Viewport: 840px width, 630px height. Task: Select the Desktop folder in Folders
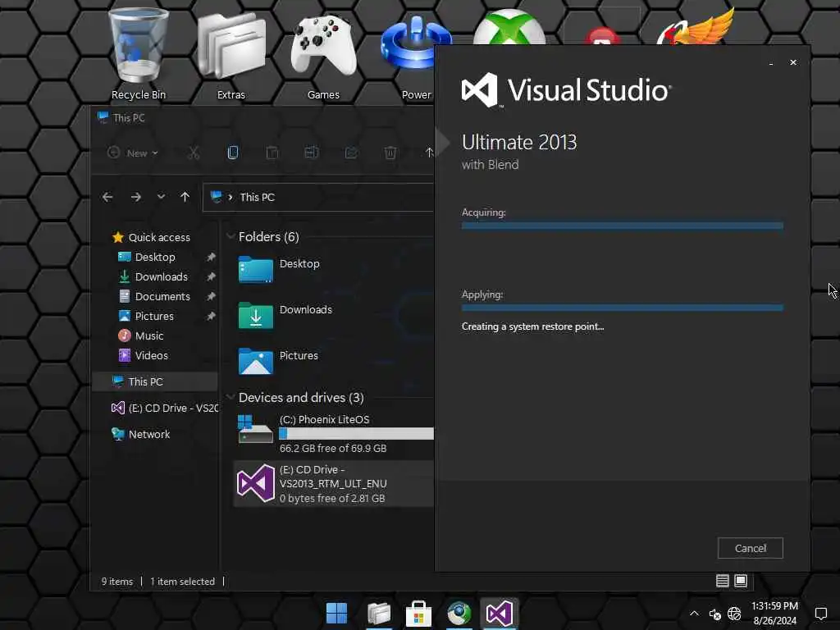tap(280, 269)
